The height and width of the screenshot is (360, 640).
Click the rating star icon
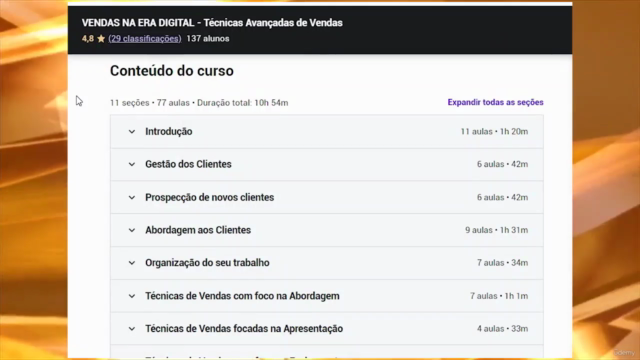pos(101,39)
